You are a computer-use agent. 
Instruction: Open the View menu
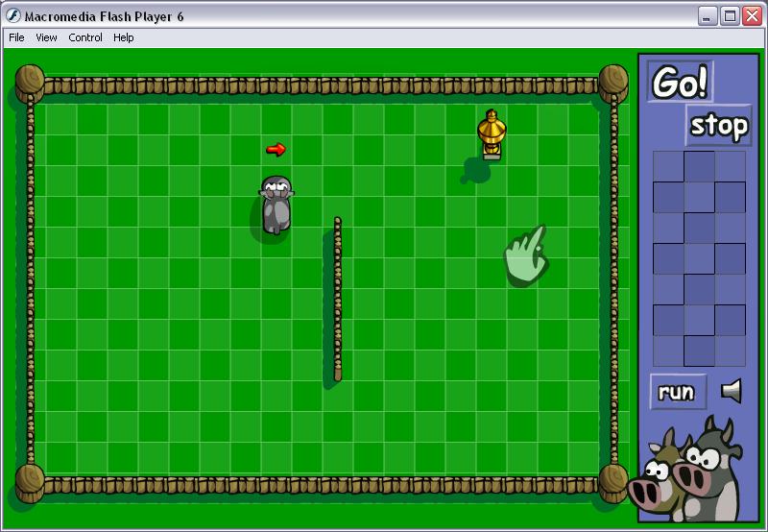46,37
